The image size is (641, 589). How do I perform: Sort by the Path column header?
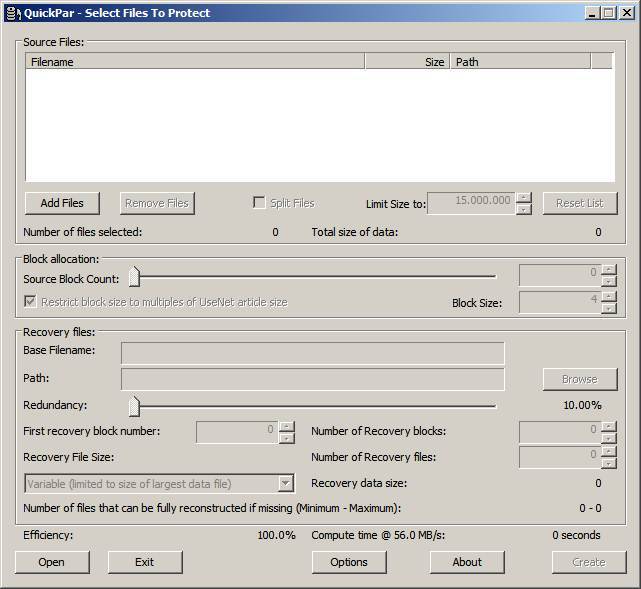[x=520, y=62]
